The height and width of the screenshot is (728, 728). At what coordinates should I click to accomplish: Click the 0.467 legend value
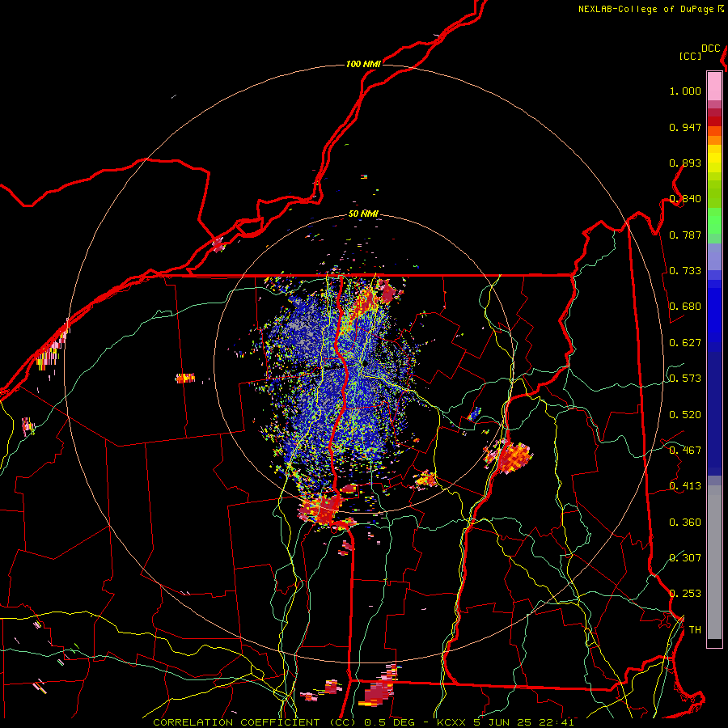pyautogui.click(x=685, y=451)
